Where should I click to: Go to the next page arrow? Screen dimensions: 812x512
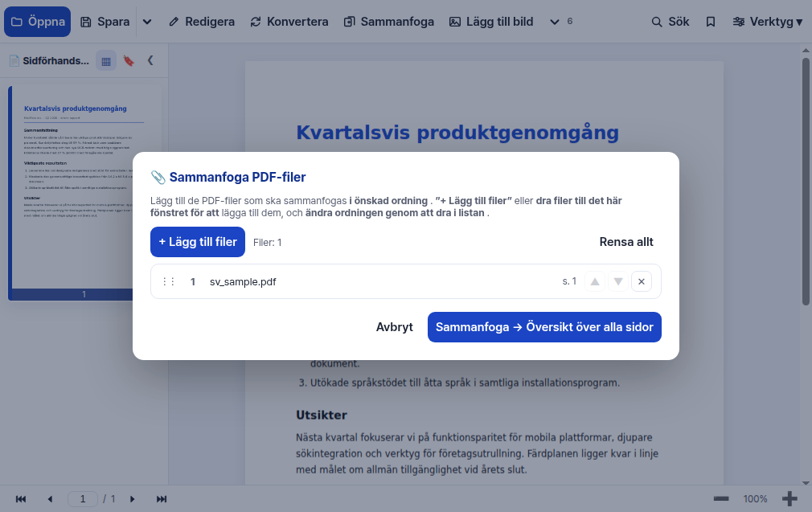(x=132, y=499)
